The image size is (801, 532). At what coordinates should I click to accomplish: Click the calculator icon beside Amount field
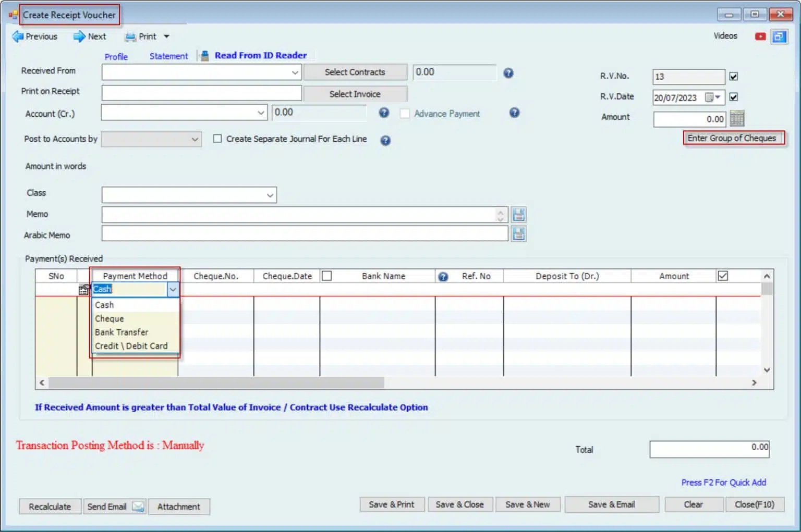coord(737,119)
